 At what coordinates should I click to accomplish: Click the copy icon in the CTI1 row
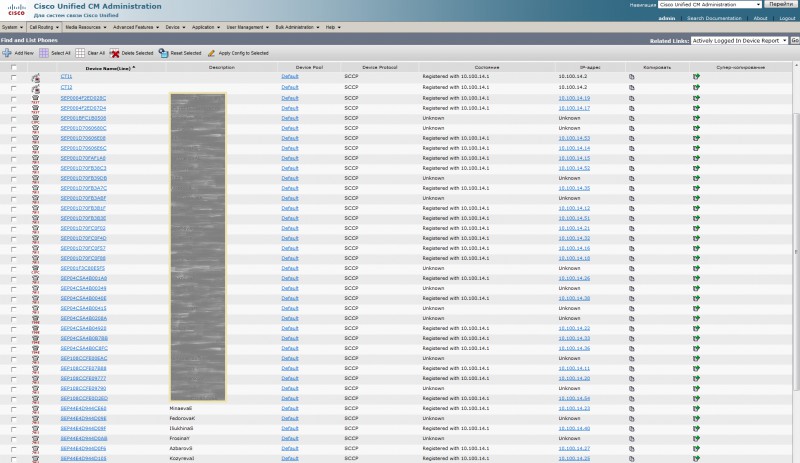click(632, 77)
